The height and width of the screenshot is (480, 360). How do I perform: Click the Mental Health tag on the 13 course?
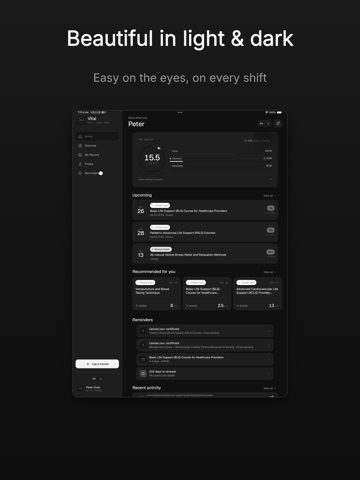[x=161, y=249]
